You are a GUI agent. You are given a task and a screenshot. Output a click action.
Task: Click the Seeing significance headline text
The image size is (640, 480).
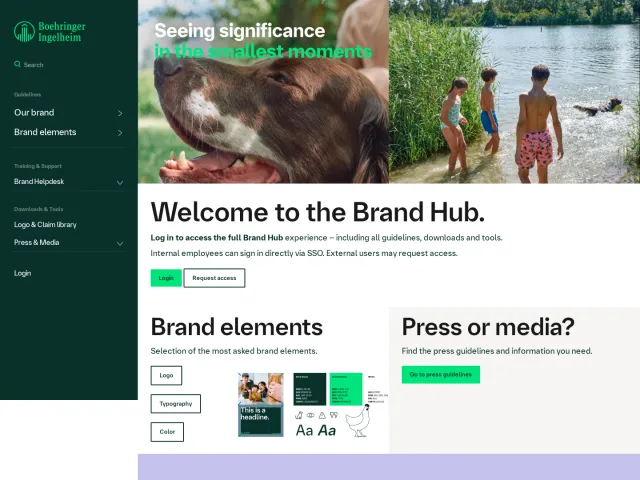[240, 31]
